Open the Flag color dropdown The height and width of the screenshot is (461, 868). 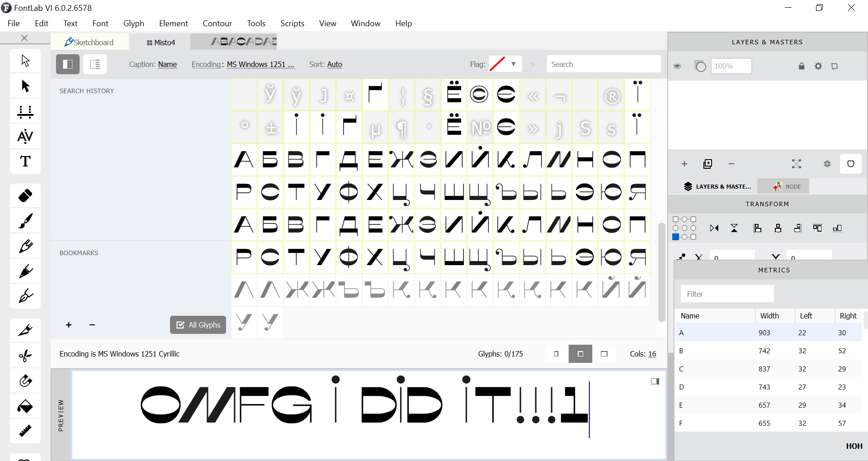click(x=514, y=64)
